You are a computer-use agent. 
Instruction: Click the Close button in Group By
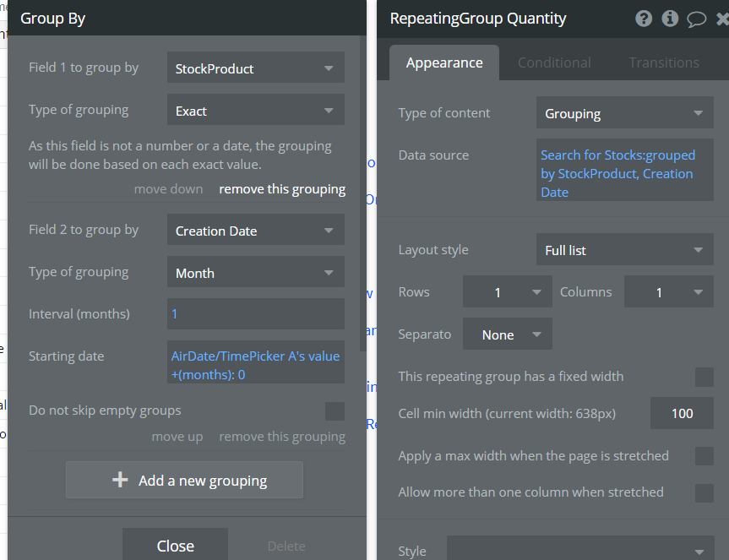click(175, 546)
